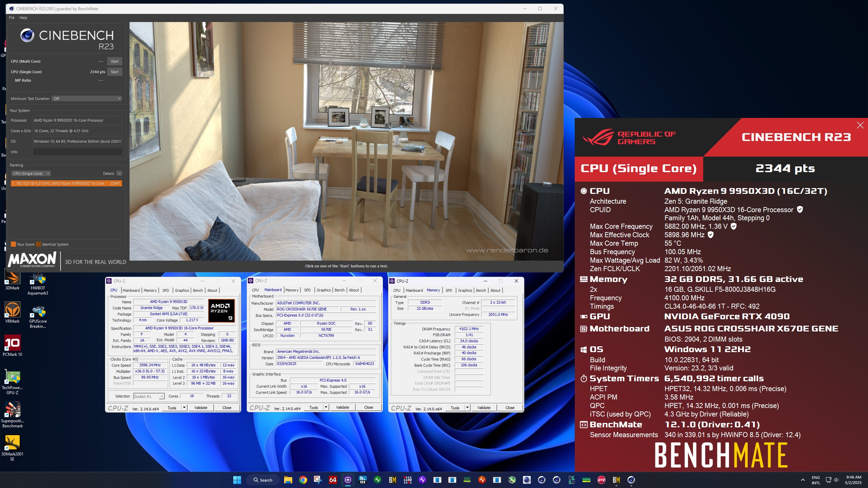The image size is (868, 488).
Task: Show hidden system tray icons
Action: pyautogui.click(x=803, y=480)
